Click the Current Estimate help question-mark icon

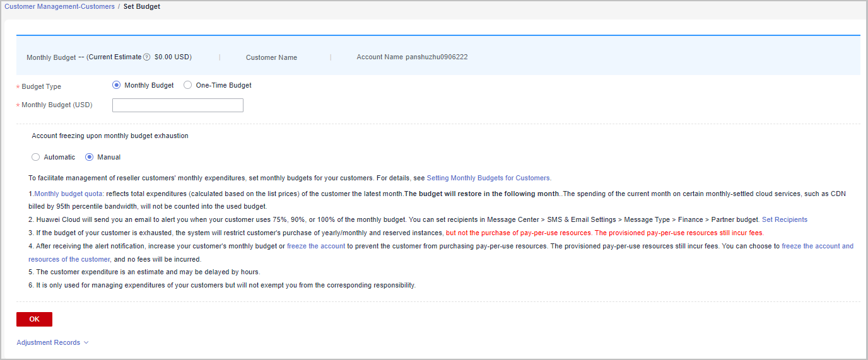coord(147,57)
